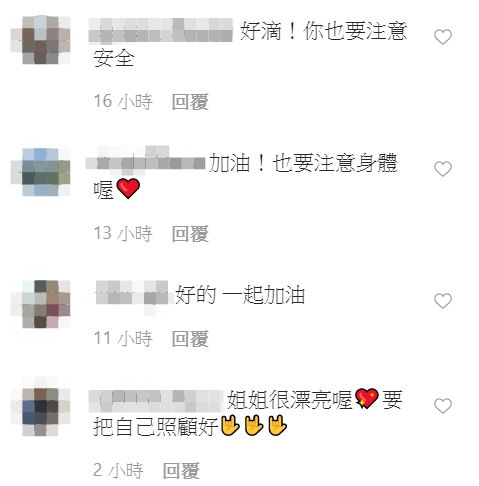This screenshot has height=486, width=479.
Task: Click the '16 小時' timestamp
Action: click(x=123, y=102)
